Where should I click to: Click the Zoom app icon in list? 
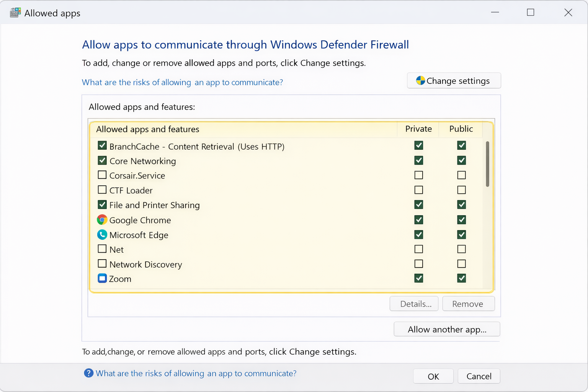[x=102, y=278]
